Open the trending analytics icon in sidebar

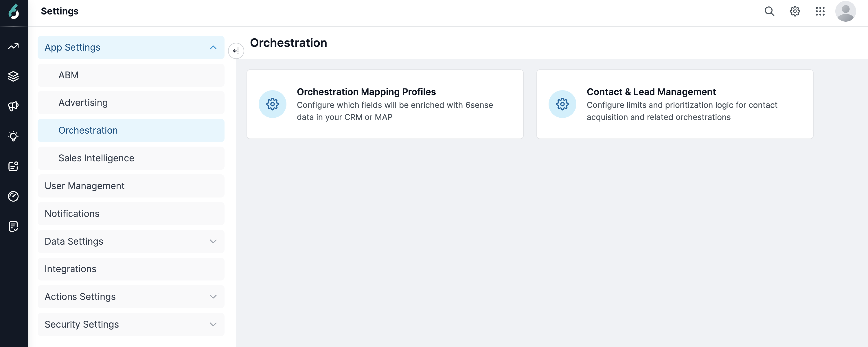(x=14, y=47)
